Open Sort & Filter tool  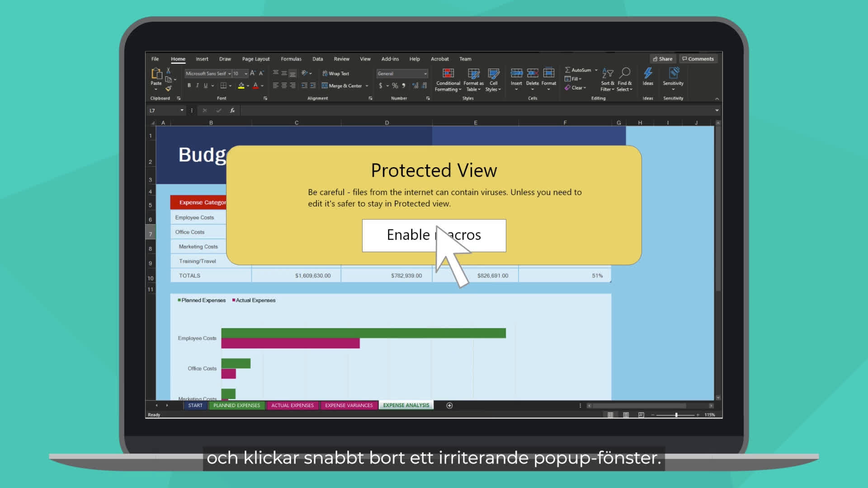(x=607, y=74)
